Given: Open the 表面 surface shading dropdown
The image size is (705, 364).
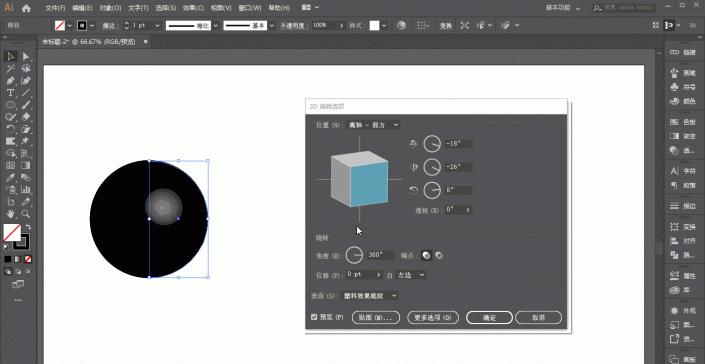Looking at the screenshot, I should tap(370, 296).
